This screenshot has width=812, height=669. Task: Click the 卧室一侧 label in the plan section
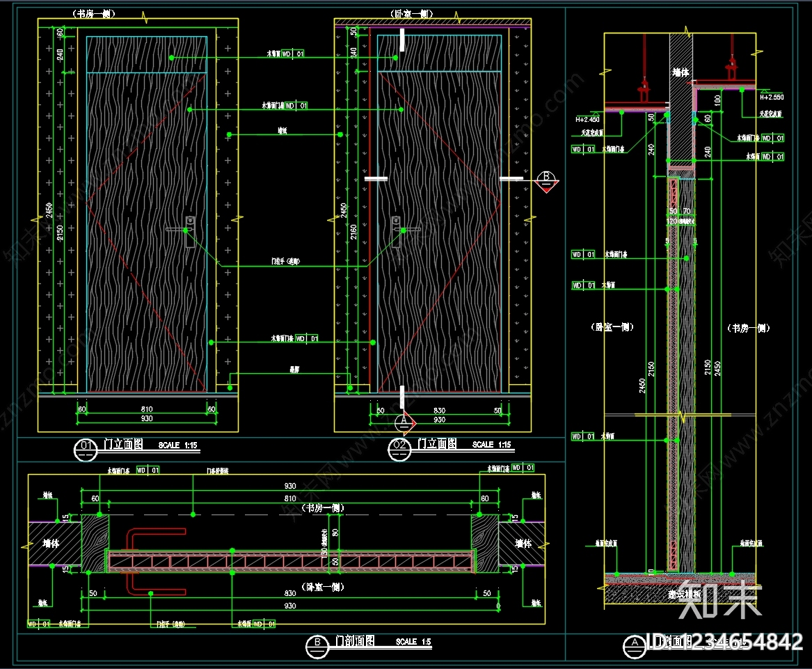pos(323,587)
